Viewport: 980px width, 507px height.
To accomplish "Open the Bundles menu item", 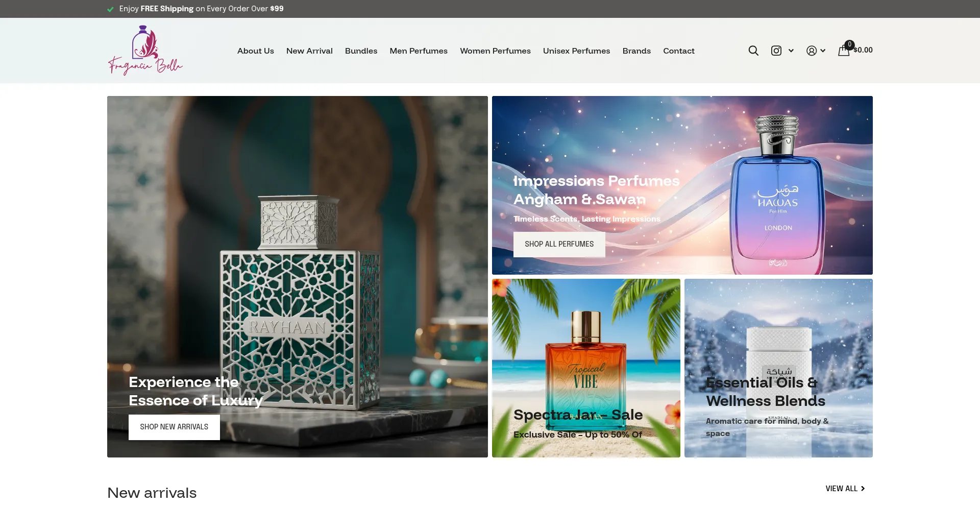I will (361, 51).
